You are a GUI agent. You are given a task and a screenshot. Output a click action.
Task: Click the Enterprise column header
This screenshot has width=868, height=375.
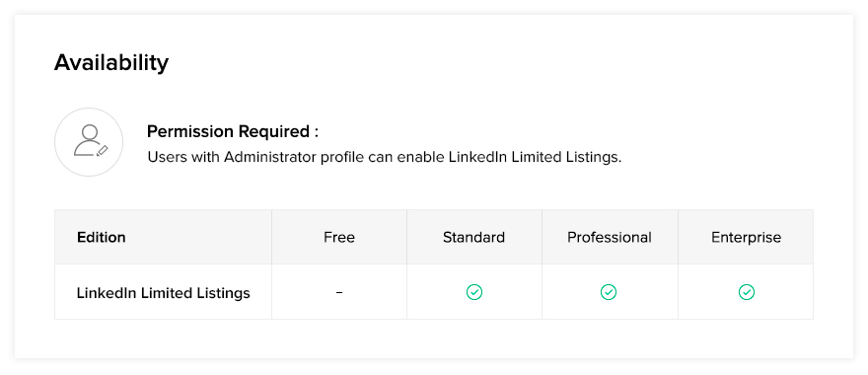tap(747, 237)
